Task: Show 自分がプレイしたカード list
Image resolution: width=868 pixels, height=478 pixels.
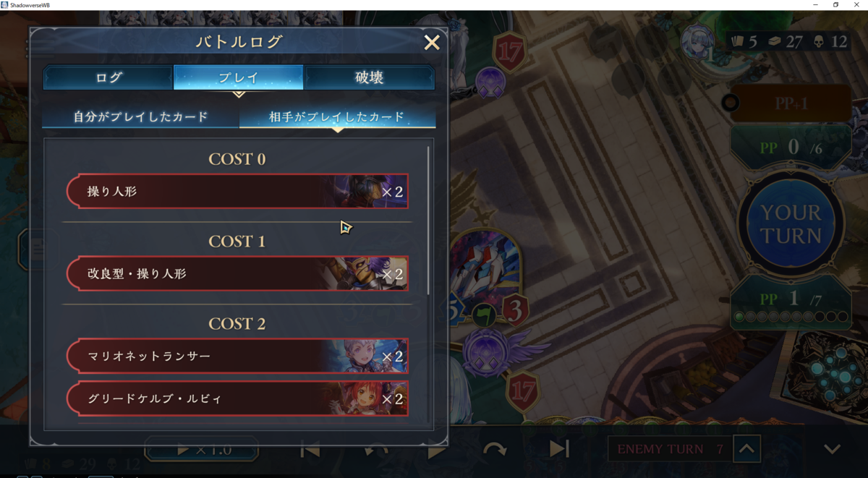Action: (x=140, y=116)
